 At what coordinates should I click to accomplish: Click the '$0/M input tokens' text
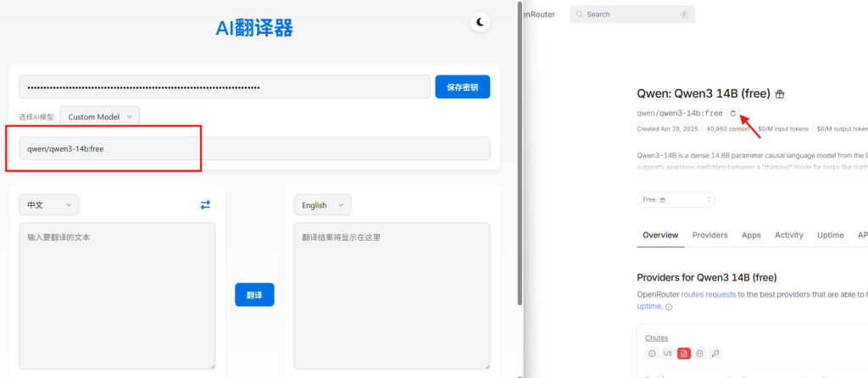(x=782, y=129)
